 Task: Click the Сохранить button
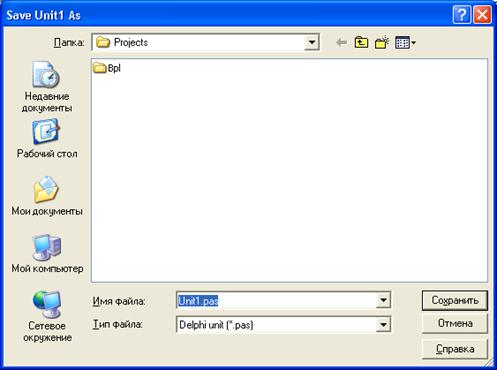tap(455, 300)
